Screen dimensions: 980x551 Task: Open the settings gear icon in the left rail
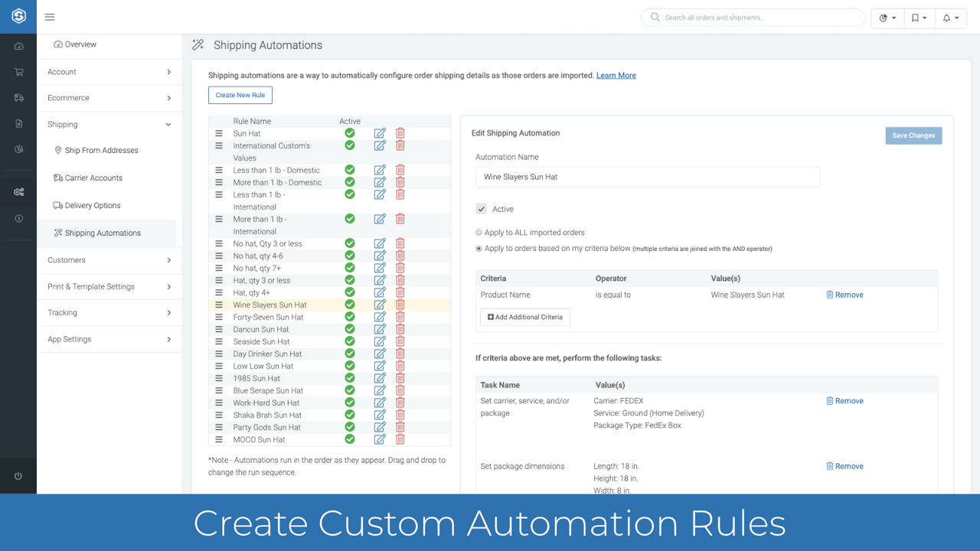(x=18, y=192)
